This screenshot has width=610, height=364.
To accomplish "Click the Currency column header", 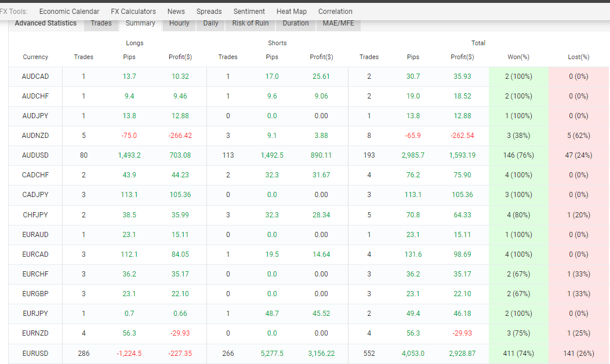I will pyautogui.click(x=35, y=57).
